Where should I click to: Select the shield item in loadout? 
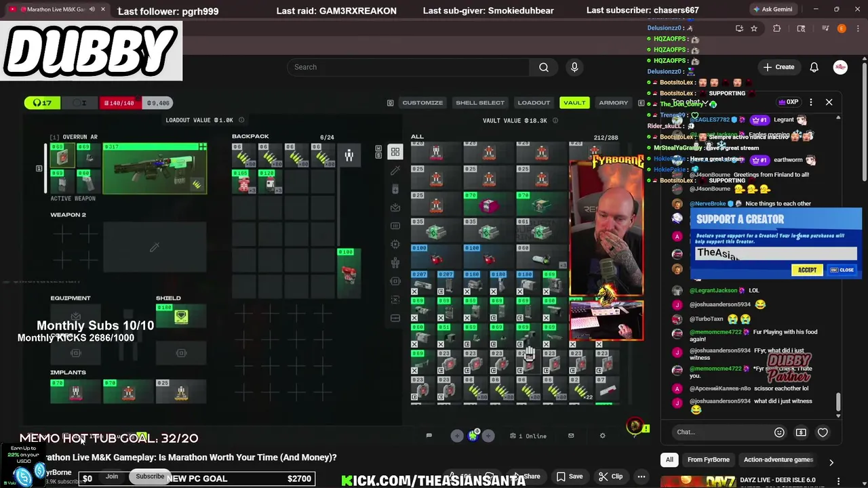181,316
